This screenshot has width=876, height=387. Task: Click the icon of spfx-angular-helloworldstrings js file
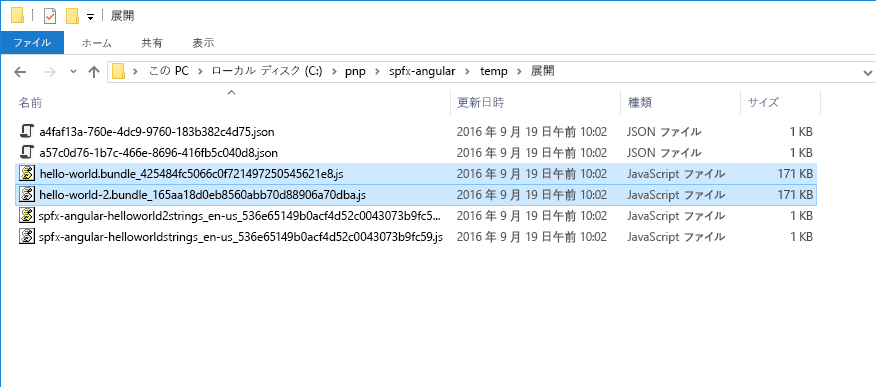click(x=27, y=236)
